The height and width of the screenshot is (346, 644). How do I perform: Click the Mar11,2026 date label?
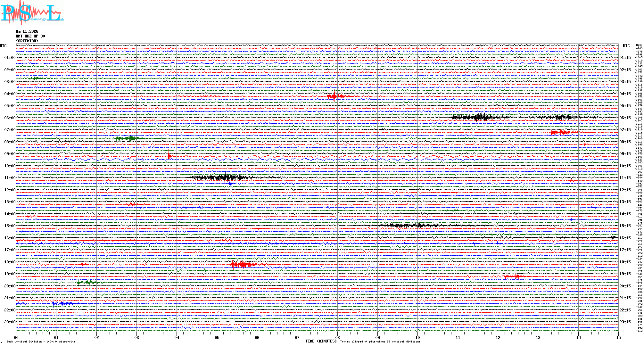(x=27, y=31)
